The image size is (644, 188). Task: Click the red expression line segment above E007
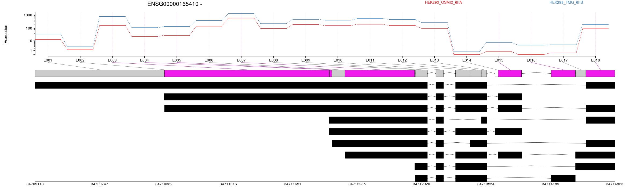pyautogui.click(x=241, y=18)
